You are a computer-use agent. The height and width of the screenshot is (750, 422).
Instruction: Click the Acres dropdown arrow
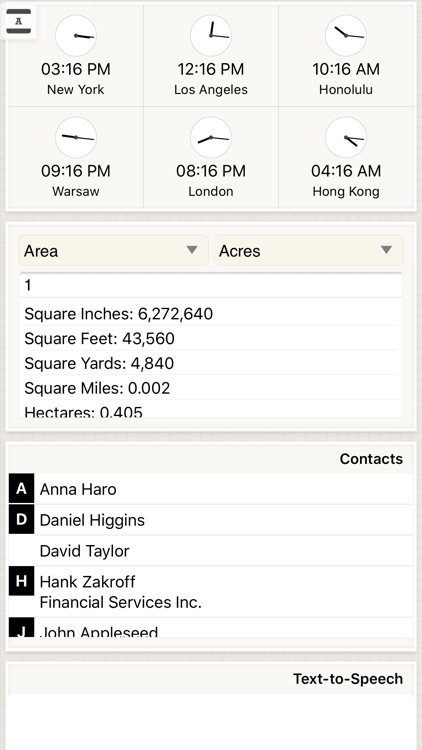point(386,250)
